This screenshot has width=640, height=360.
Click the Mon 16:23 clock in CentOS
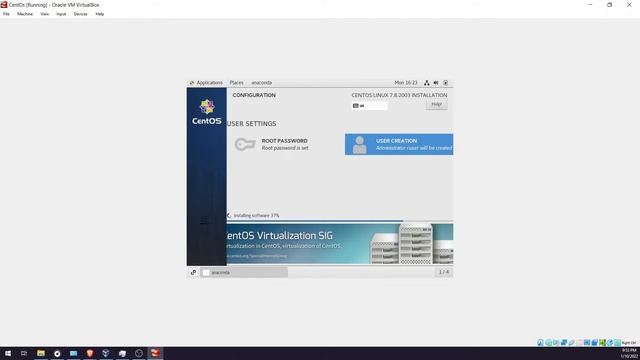[x=406, y=83]
